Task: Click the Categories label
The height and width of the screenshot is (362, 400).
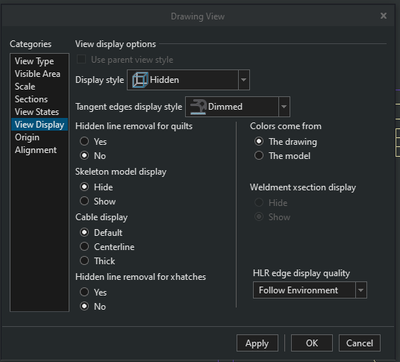Action: click(x=30, y=44)
